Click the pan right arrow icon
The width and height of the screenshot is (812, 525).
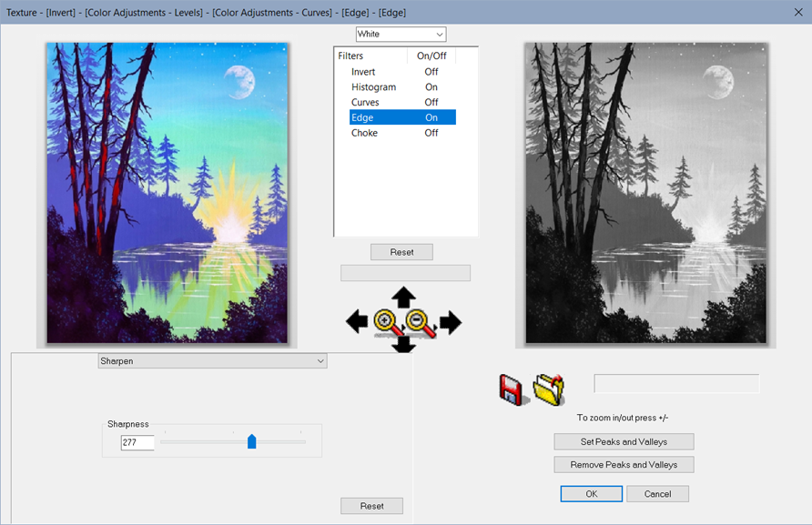pyautogui.click(x=451, y=321)
